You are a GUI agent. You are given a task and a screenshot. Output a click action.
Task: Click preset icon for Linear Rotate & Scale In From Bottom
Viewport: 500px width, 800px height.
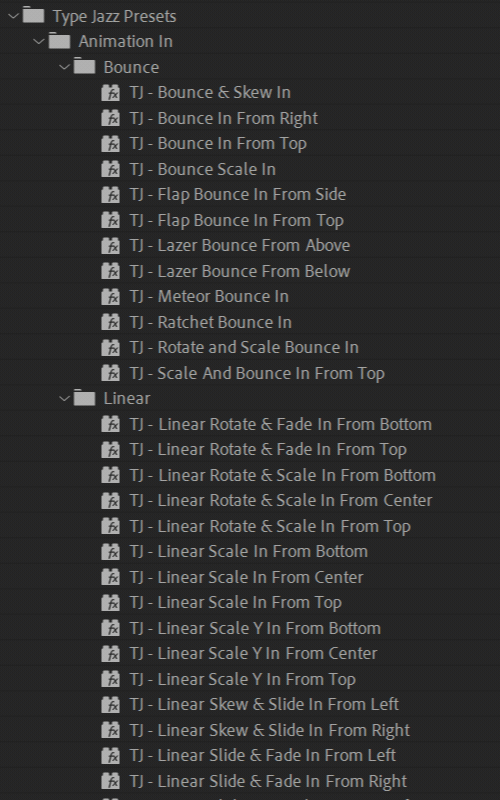111,475
